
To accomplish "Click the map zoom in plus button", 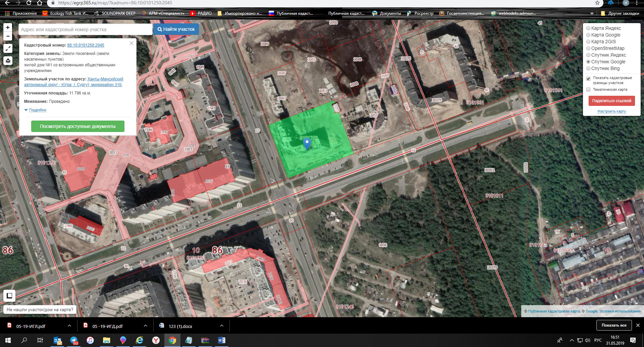I will click(x=8, y=27).
